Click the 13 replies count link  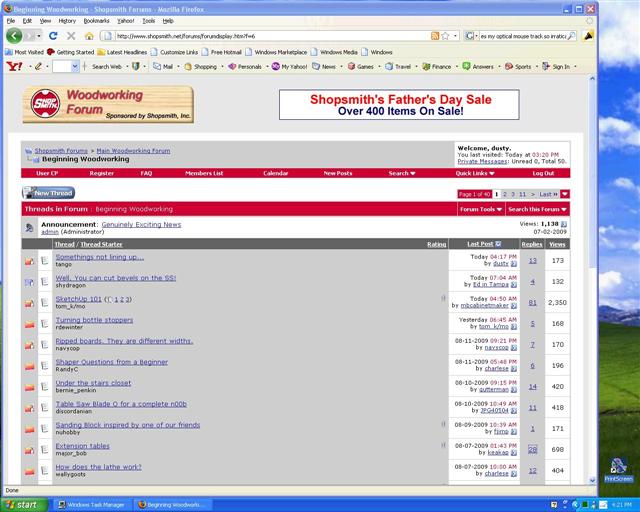pos(533,260)
